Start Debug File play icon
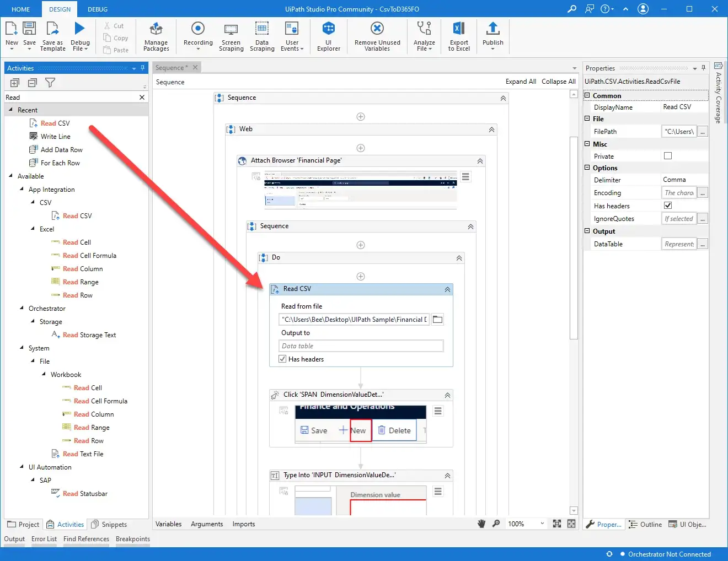This screenshot has width=728, height=561. [x=80, y=29]
